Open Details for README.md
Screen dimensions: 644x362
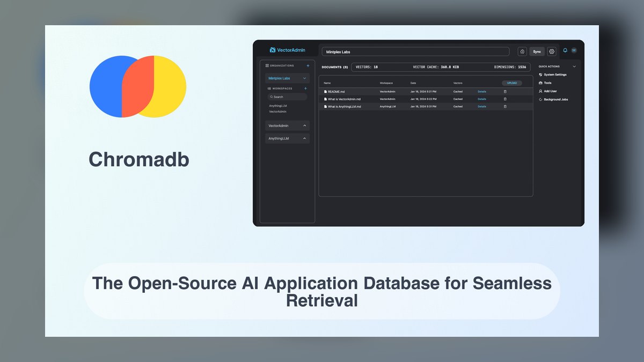482,92
